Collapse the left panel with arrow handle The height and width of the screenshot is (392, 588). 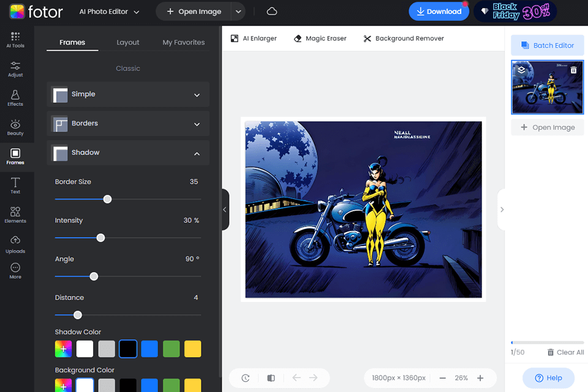(225, 209)
